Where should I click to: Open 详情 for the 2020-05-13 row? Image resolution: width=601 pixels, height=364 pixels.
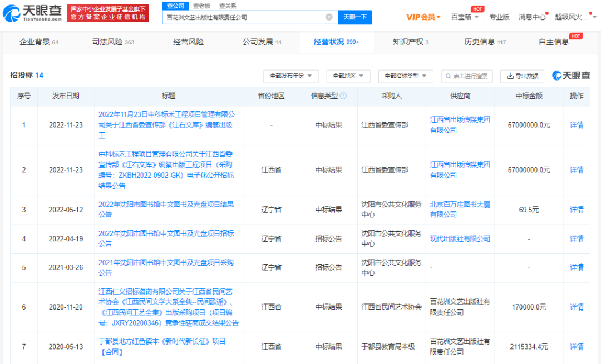point(577,347)
